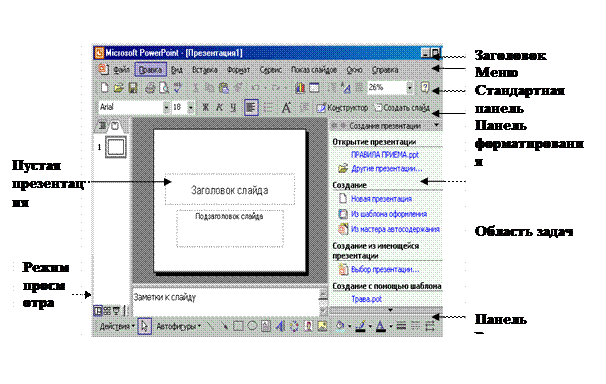
Task: Insert organization diagram icon
Action: (294, 326)
